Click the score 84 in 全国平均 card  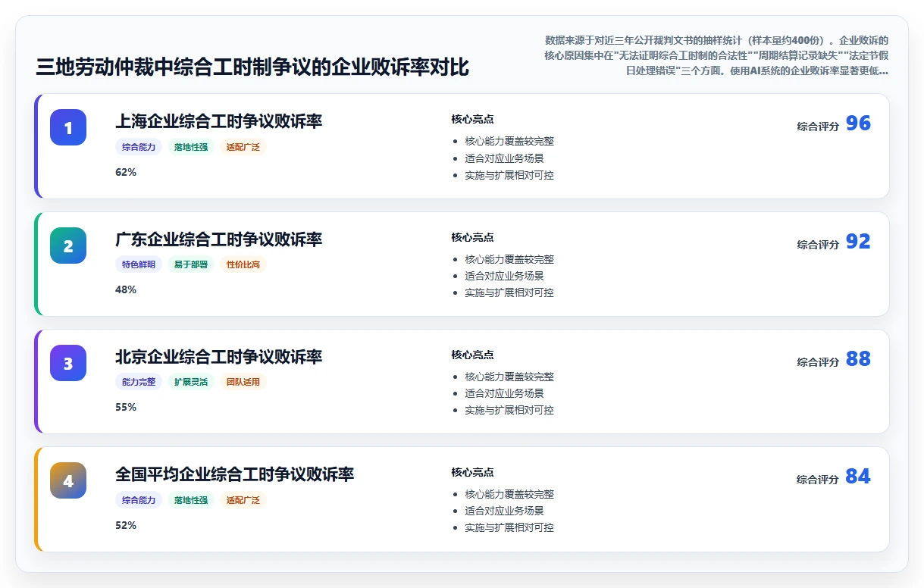coord(858,477)
